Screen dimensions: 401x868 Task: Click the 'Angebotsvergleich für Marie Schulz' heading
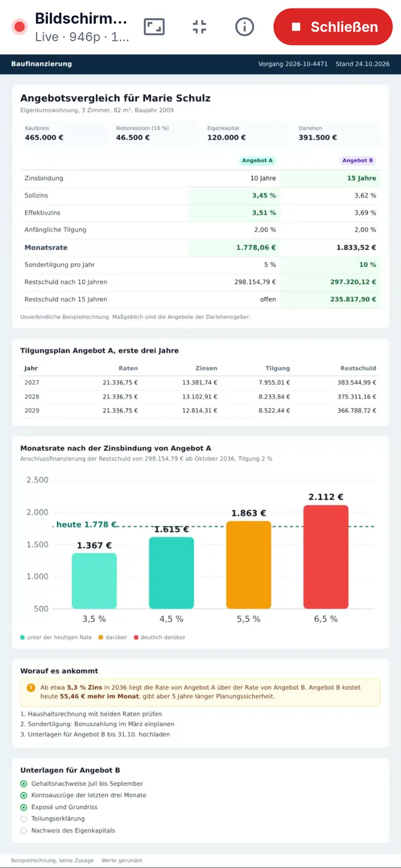point(115,98)
